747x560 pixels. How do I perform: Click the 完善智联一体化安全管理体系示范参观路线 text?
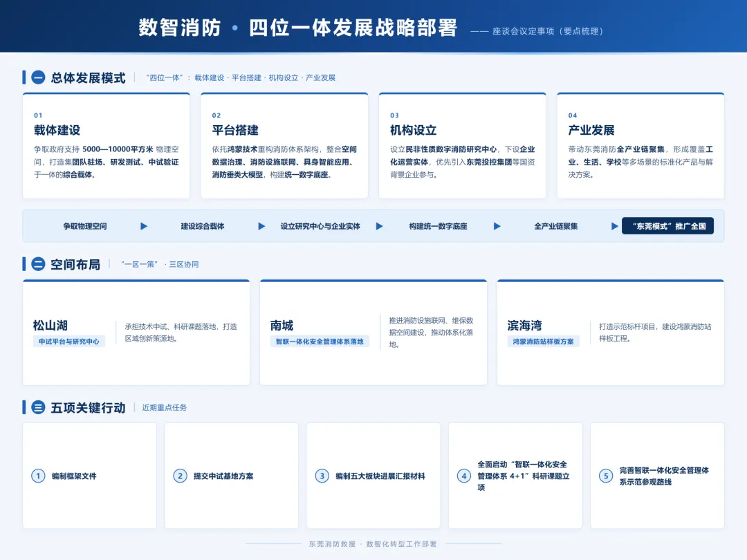(664, 476)
